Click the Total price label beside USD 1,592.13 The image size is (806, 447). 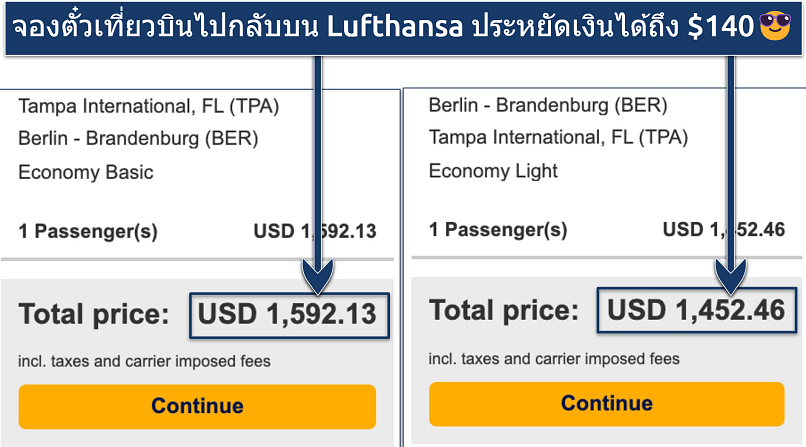(x=94, y=316)
